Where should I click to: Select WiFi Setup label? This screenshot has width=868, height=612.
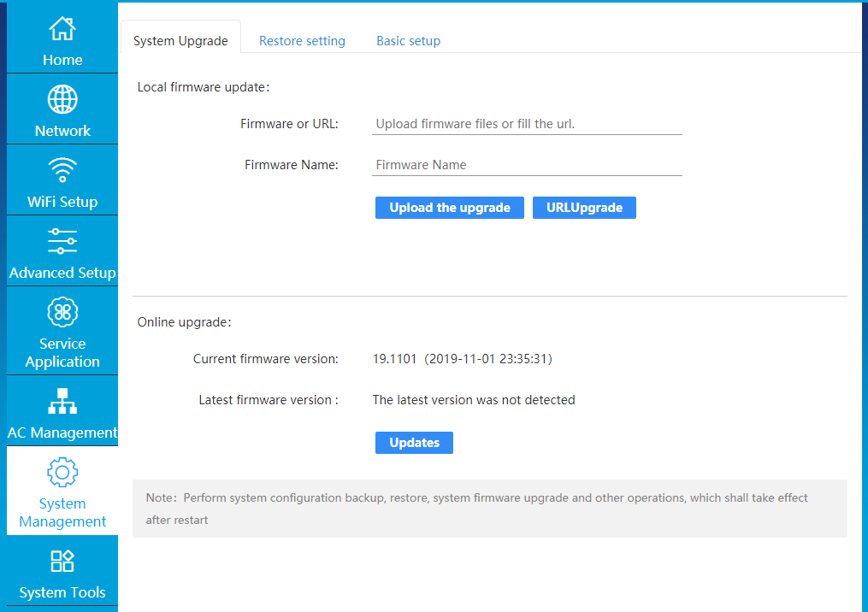pyautogui.click(x=62, y=202)
